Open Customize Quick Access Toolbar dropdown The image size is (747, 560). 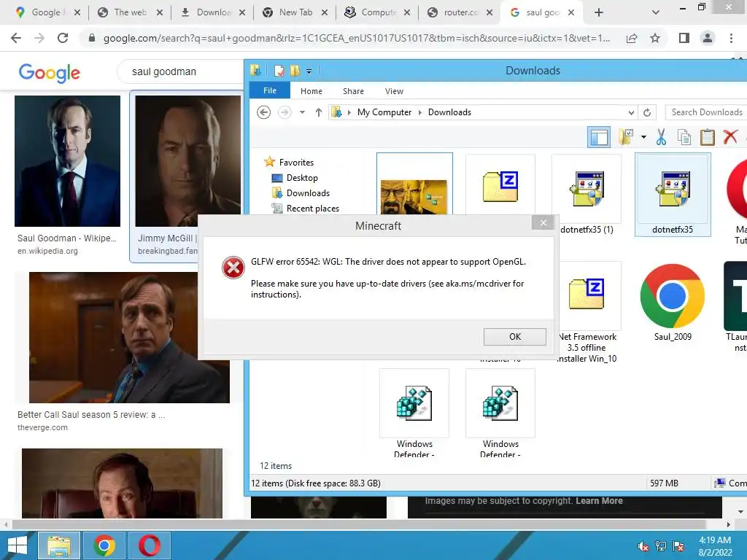(309, 71)
